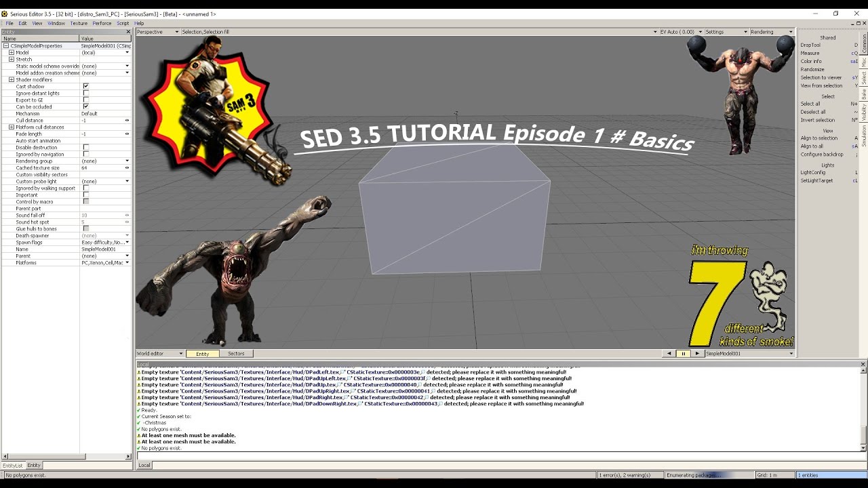
Task: Open the Misc vertical tab
Action: tap(864, 62)
